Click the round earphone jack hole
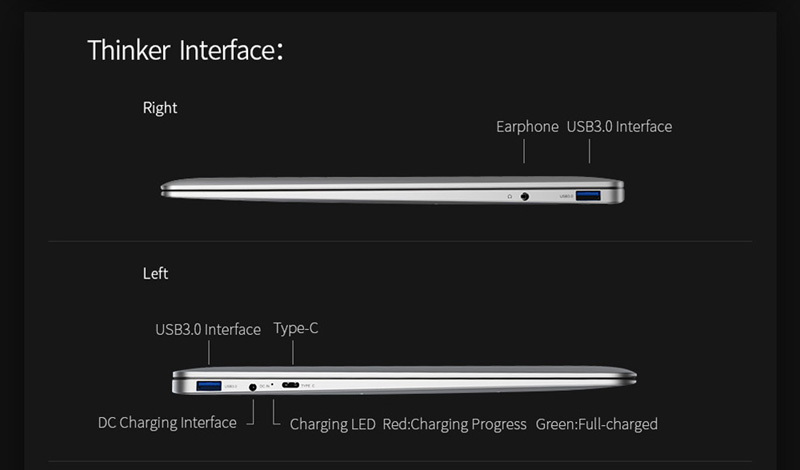 pos(525,195)
